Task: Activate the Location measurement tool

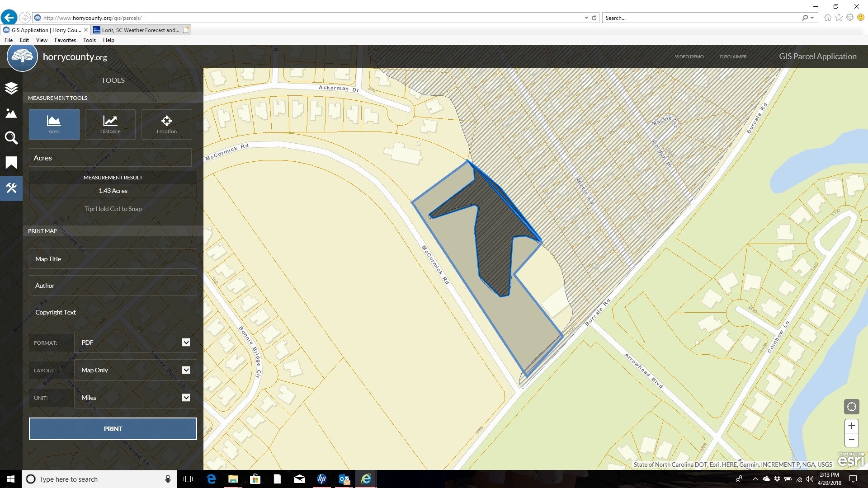Action: [x=166, y=124]
